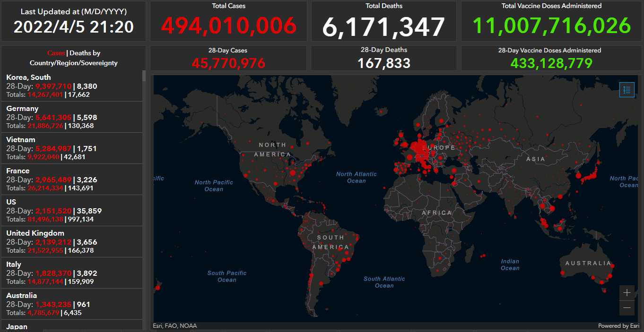Click the South Pacific Ocean label

227,276
